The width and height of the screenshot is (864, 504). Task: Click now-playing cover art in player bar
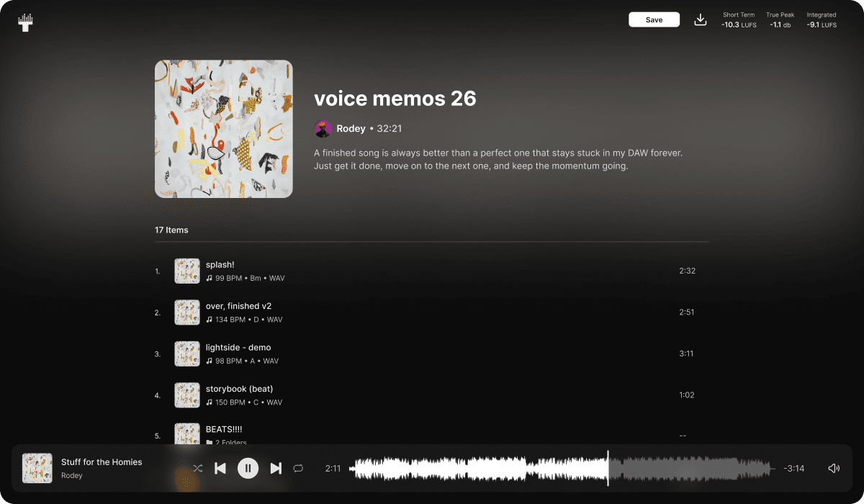click(37, 468)
